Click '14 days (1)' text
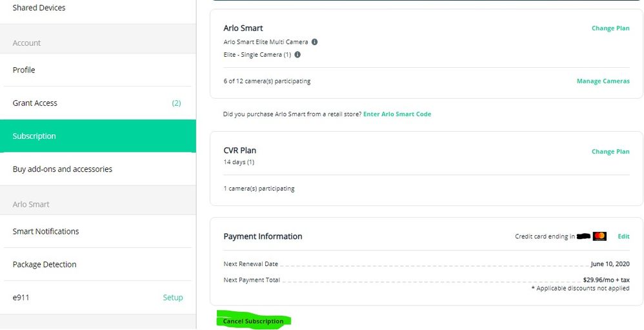The width and height of the screenshot is (644, 330). [239, 162]
